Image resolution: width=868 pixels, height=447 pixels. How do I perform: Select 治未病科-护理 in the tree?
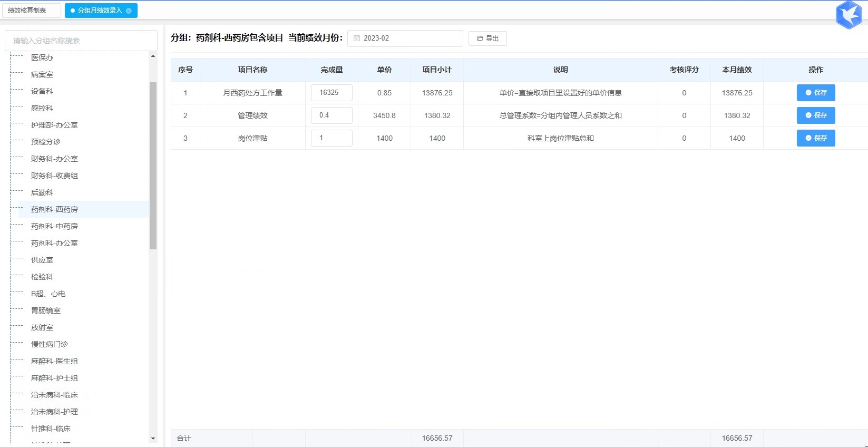click(x=54, y=412)
